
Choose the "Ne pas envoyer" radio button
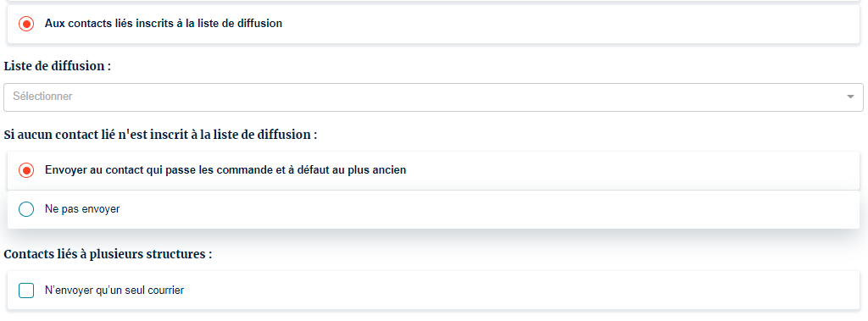pyautogui.click(x=26, y=209)
